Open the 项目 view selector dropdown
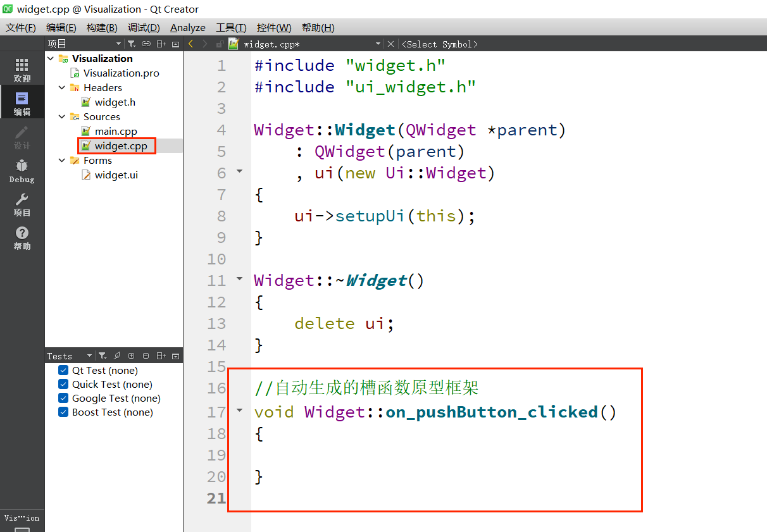 tap(85, 44)
